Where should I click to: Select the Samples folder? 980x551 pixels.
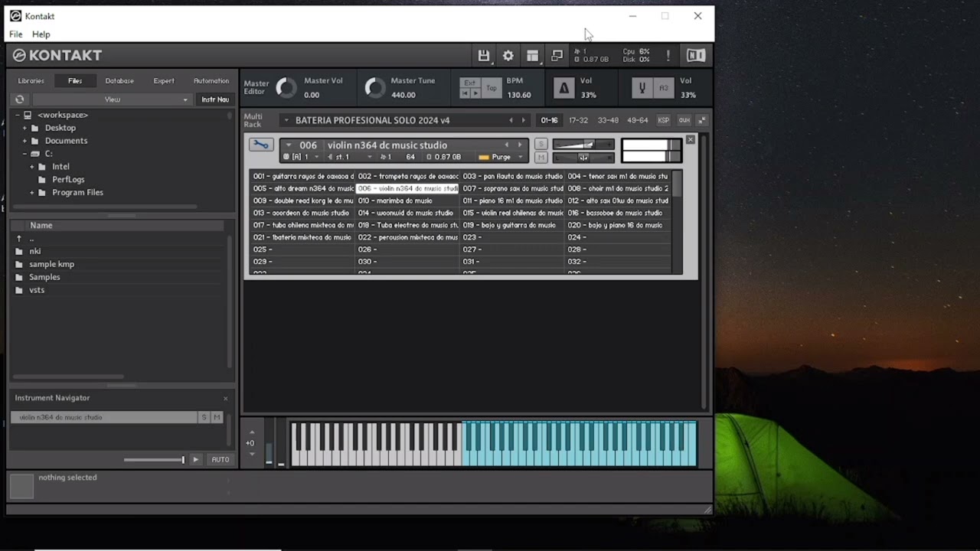(44, 277)
